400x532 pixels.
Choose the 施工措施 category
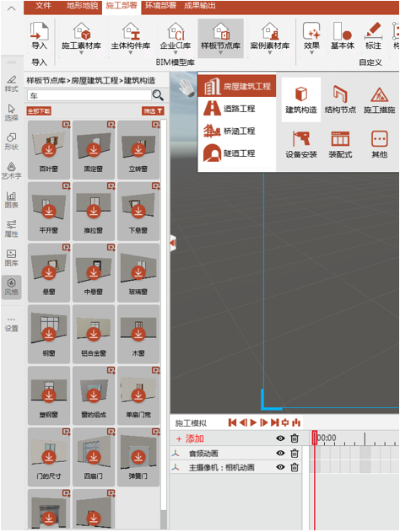(x=379, y=99)
